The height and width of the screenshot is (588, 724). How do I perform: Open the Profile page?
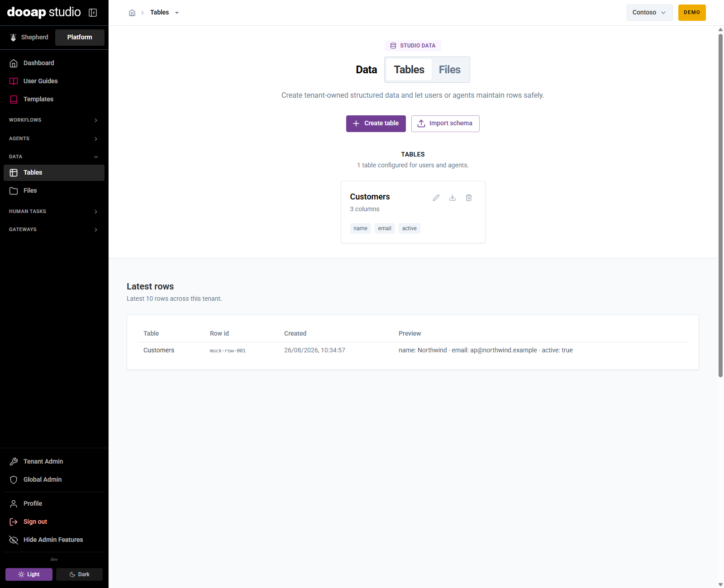coord(54,503)
